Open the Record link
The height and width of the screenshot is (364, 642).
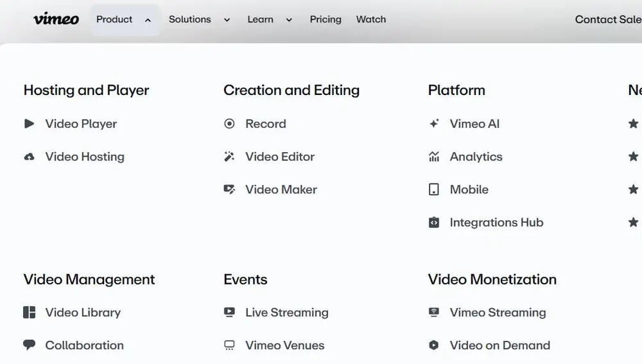pyautogui.click(x=266, y=124)
